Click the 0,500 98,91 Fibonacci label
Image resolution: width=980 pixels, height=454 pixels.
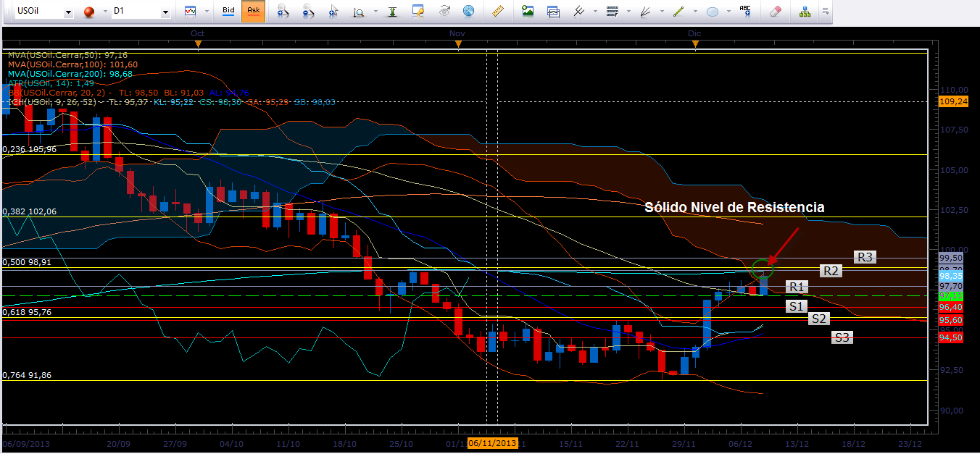point(28,261)
